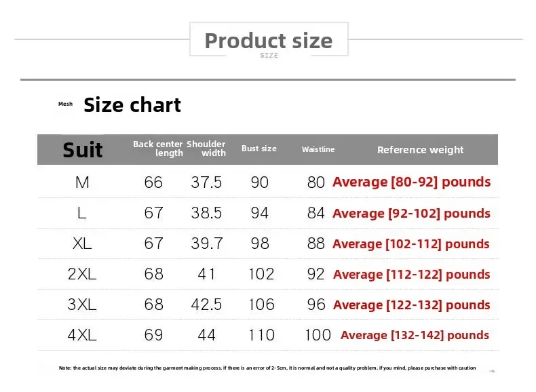
Task: Click the size deviation note at bottom
Action: [x=267, y=368]
